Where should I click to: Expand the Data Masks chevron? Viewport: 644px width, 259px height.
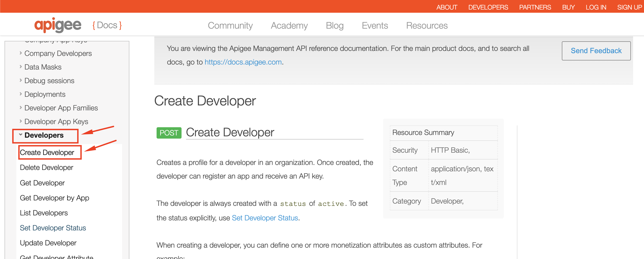tap(21, 67)
